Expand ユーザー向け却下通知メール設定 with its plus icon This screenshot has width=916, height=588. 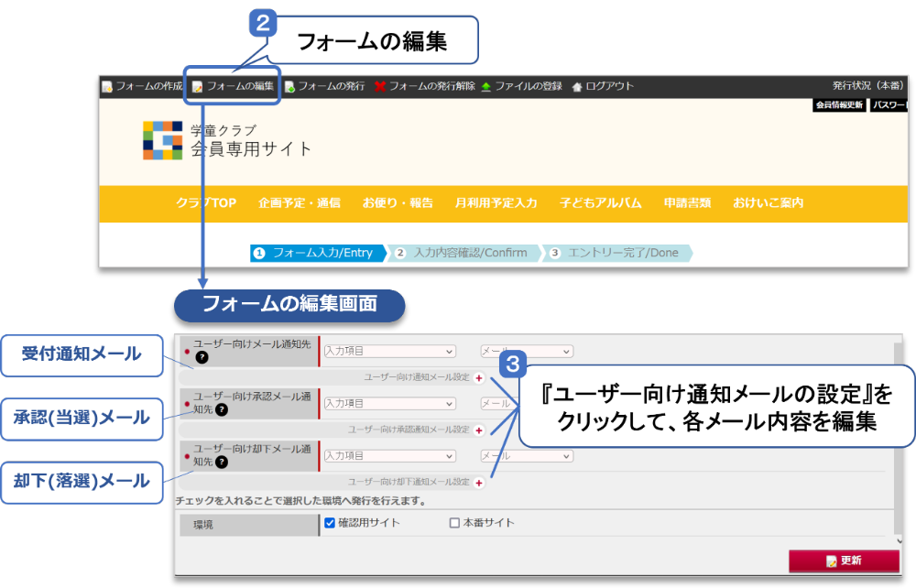tap(479, 483)
